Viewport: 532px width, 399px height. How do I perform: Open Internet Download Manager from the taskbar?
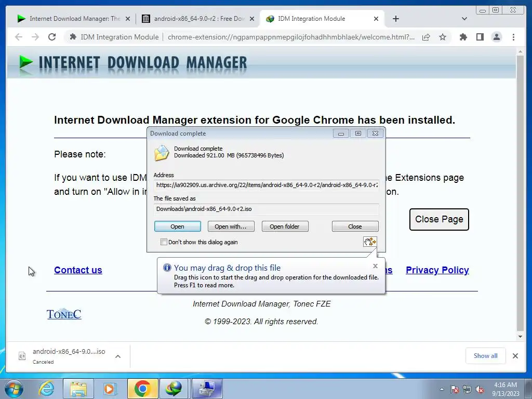click(174, 389)
